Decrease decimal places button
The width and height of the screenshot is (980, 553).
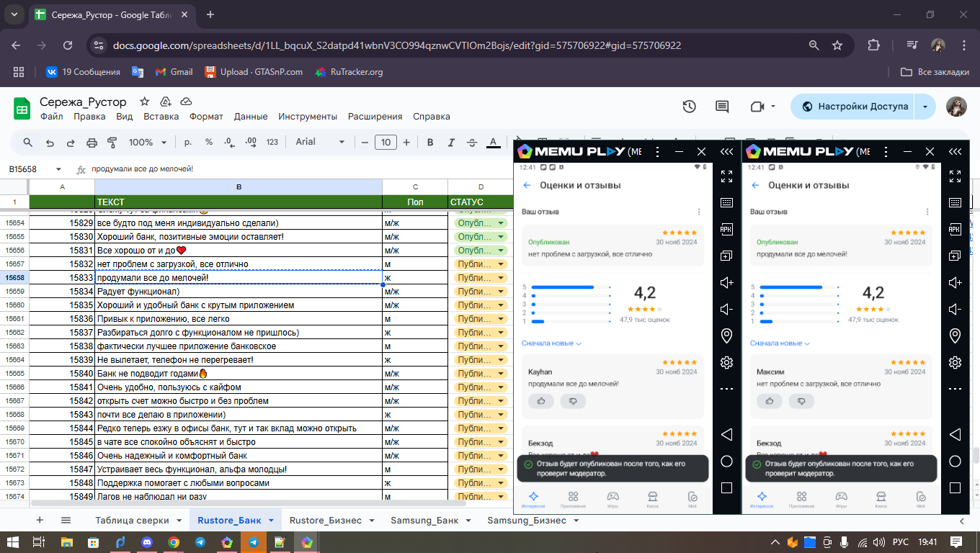click(229, 142)
